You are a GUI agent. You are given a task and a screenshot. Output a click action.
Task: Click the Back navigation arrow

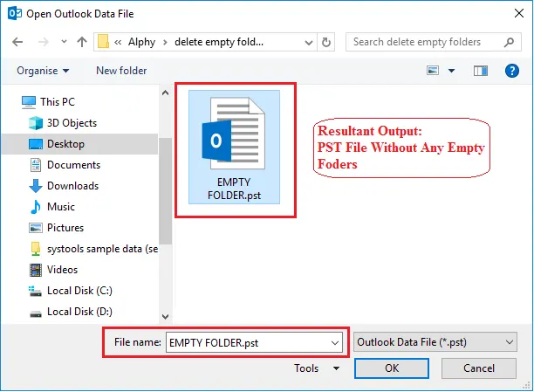[x=17, y=42]
